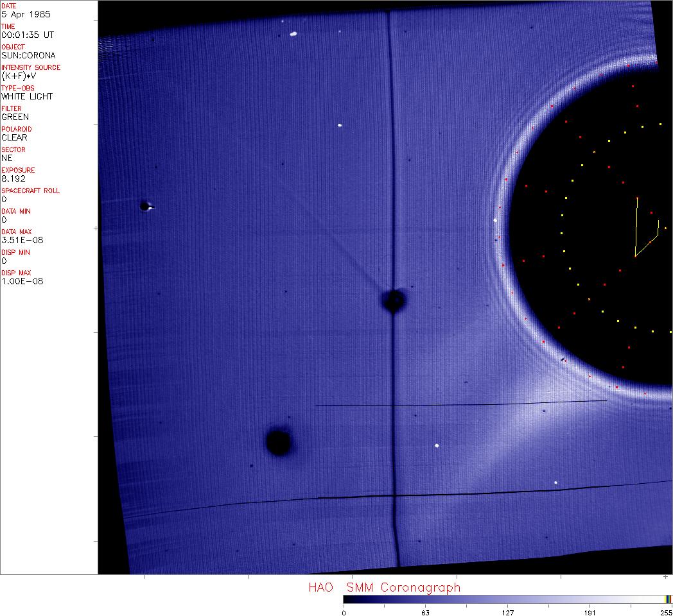Click the display max value 1.00E-08
673x616 pixels.
(23, 281)
